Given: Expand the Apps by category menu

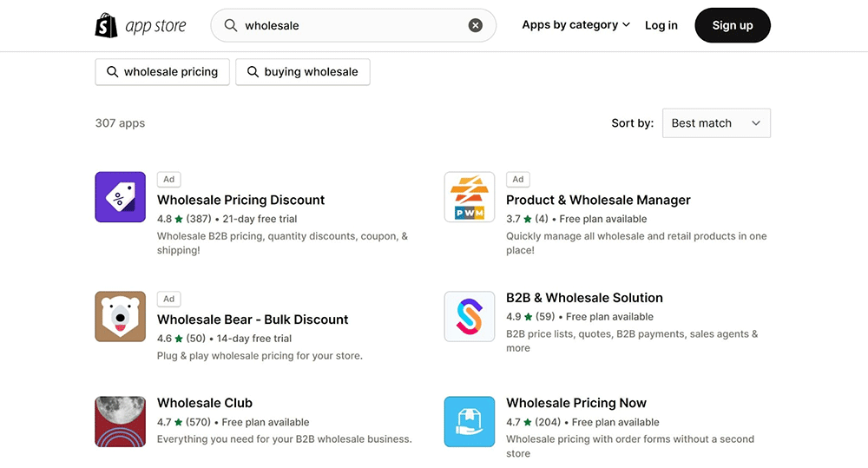Looking at the screenshot, I should pos(575,25).
